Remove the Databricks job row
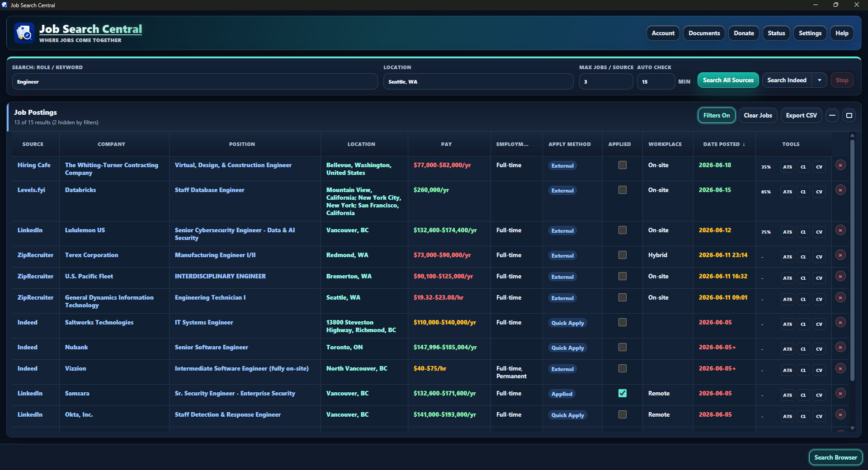 tap(840, 190)
